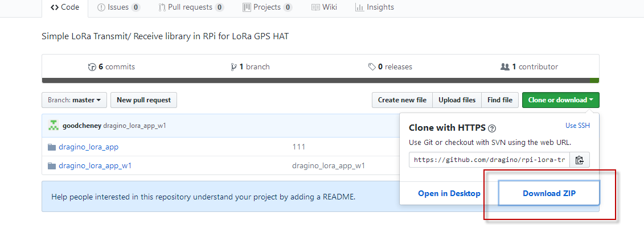Image resolution: width=644 pixels, height=237 pixels.
Task: Open the 1 branch list
Action: (x=251, y=67)
